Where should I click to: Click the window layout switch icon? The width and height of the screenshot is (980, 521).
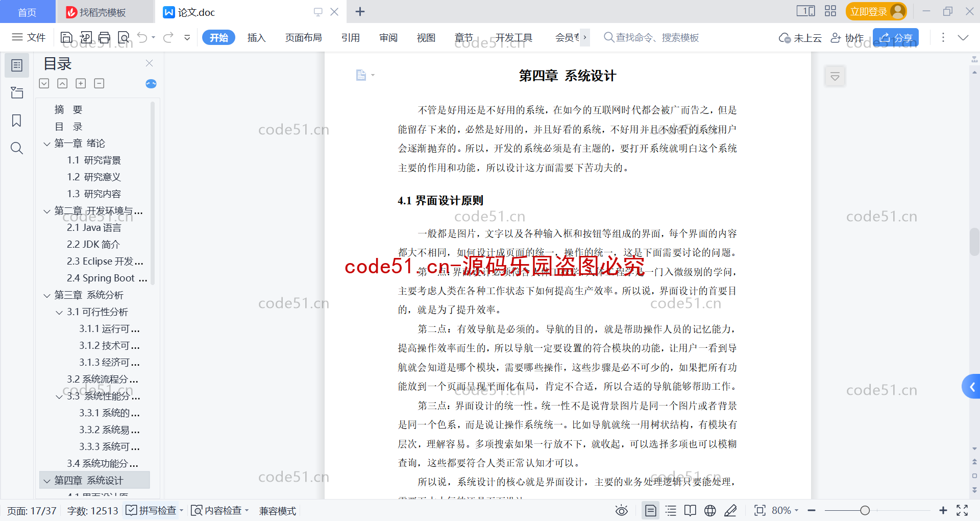pyautogui.click(x=805, y=11)
